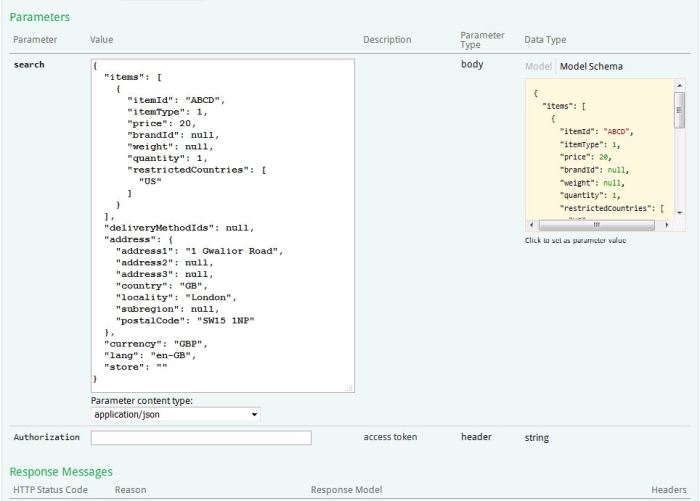The width and height of the screenshot is (700, 501).
Task: Click "Click to set as parameter value" hint
Action: tap(575, 240)
